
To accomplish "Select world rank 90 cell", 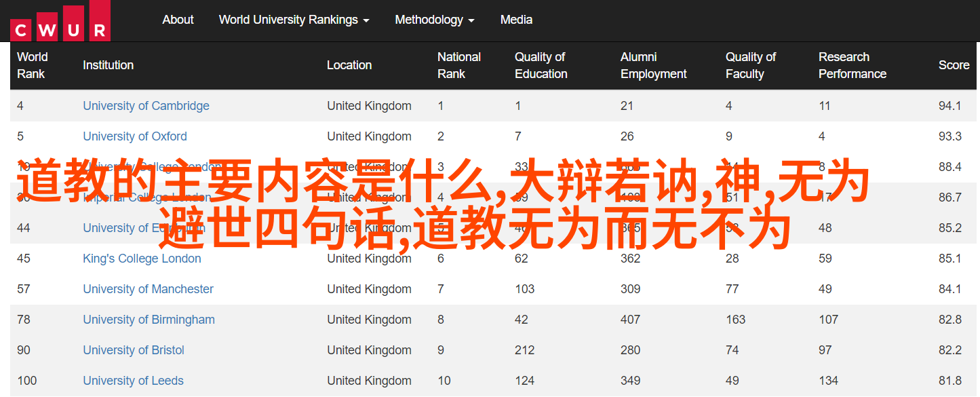I will (x=24, y=350).
